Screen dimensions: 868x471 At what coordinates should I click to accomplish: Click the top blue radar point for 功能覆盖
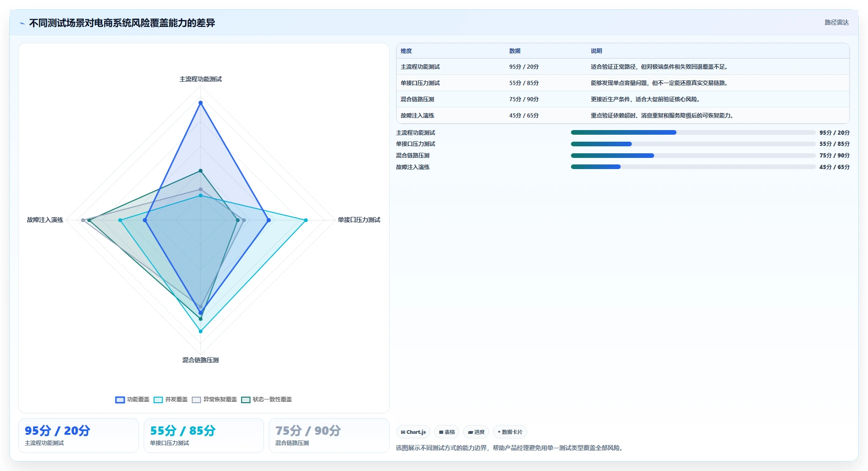point(201,103)
